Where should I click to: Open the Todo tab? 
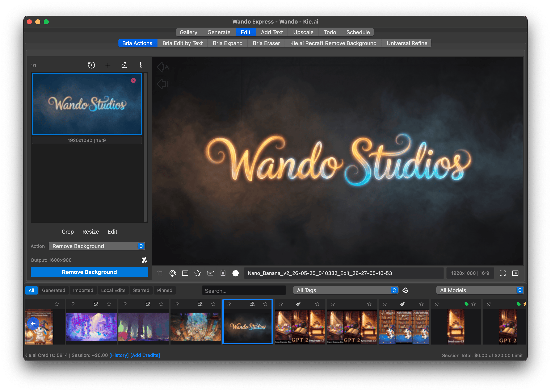pyautogui.click(x=330, y=32)
